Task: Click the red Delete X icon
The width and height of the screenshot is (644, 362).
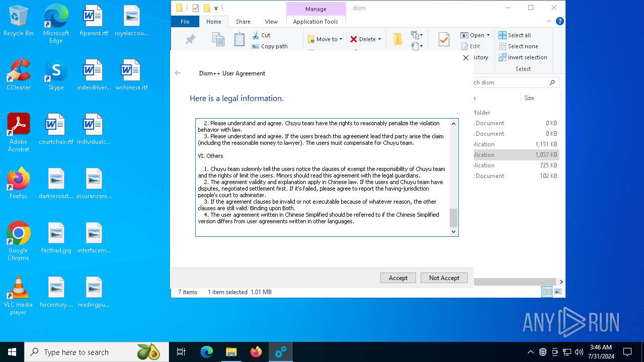Action: click(354, 39)
